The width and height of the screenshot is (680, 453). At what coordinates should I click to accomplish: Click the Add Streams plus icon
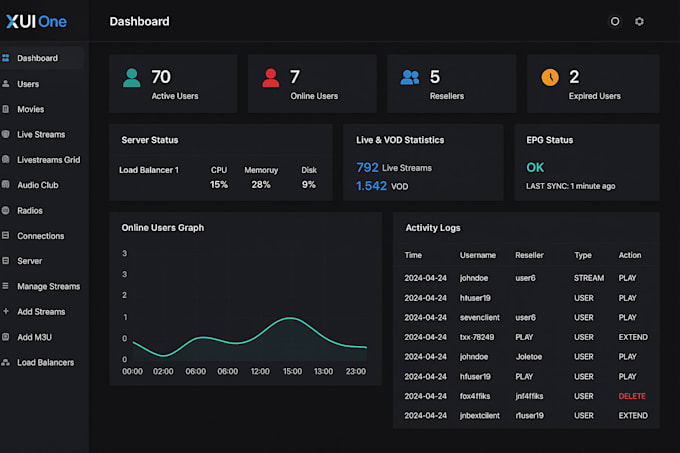point(6,311)
